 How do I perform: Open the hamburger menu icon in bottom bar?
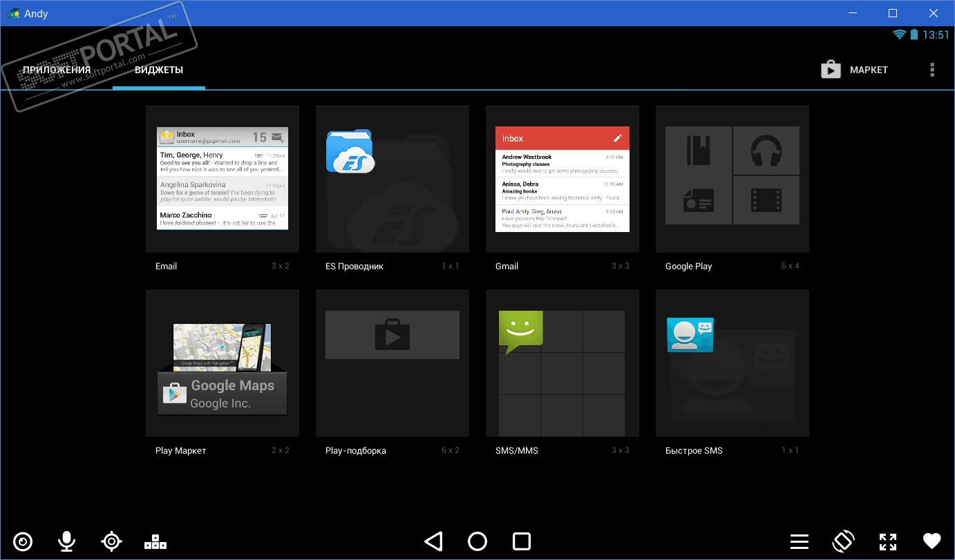pyautogui.click(x=800, y=542)
